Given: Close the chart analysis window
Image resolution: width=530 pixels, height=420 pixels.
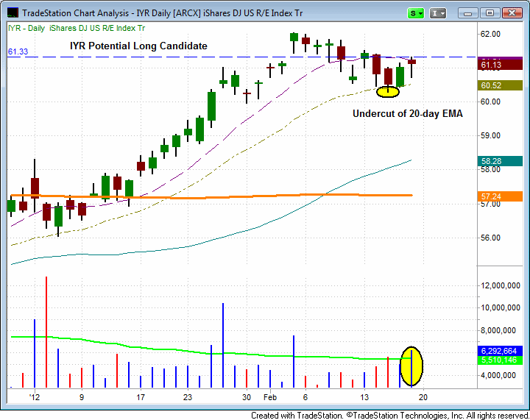Looking at the screenshot, I should pos(512,13).
